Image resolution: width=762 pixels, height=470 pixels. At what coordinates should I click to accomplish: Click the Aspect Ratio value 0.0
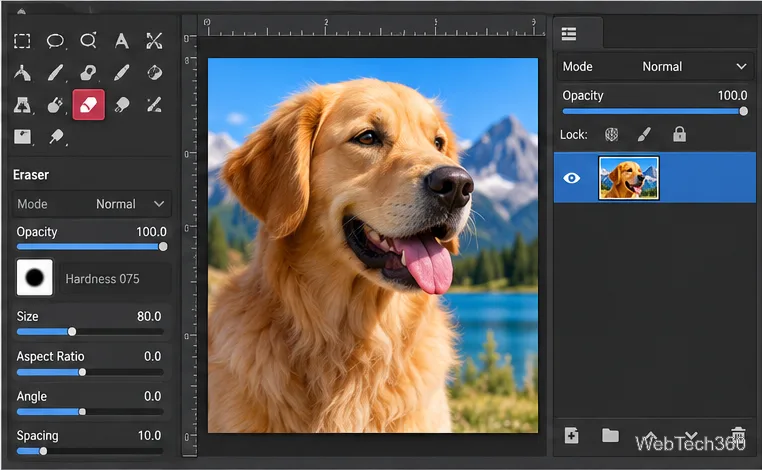pos(152,356)
